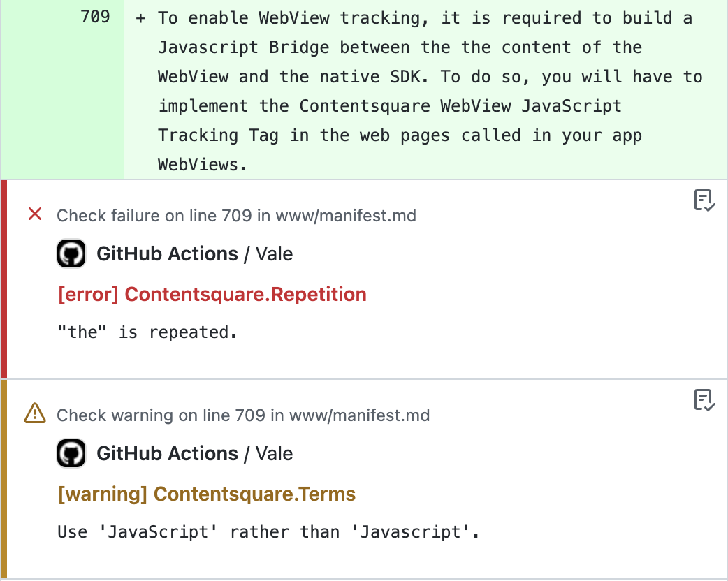The width and height of the screenshot is (728, 581).
Task: Select the green plus sign in the diff line
Action: point(140,18)
